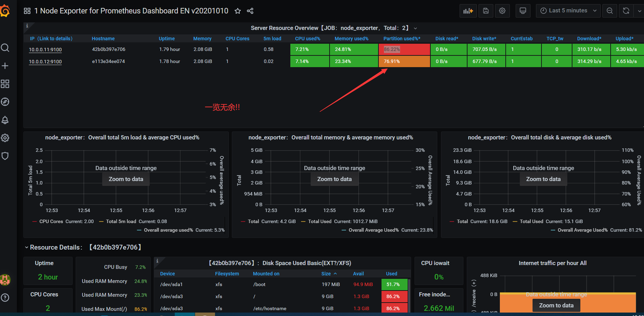The image size is (644, 316).
Task: Expand the Server Resource Overview panel menu
Action: tap(415, 28)
